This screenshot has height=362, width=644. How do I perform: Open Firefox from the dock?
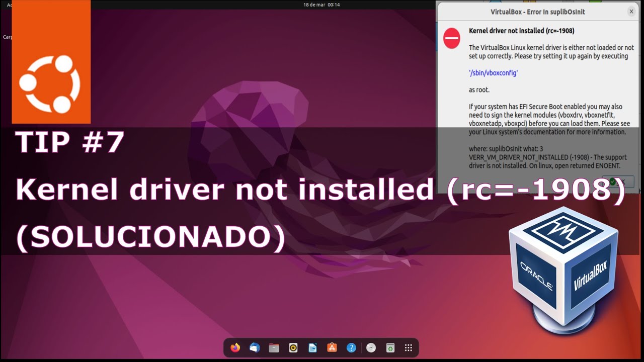tap(235, 347)
